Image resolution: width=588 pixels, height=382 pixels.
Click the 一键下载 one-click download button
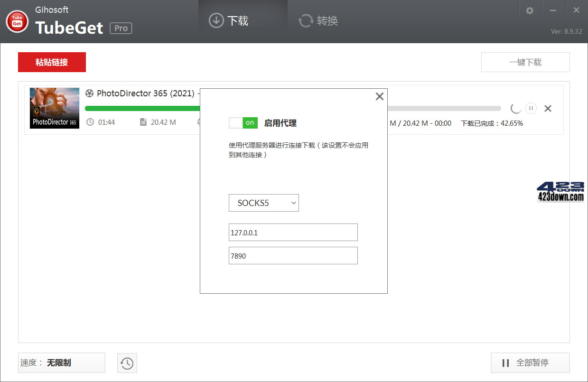(x=525, y=62)
